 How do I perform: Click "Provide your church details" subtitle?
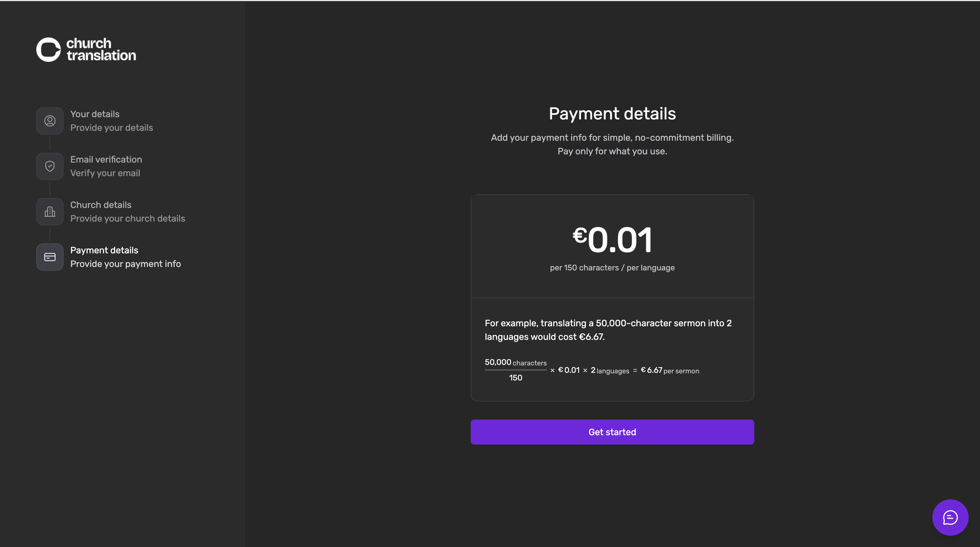(128, 218)
